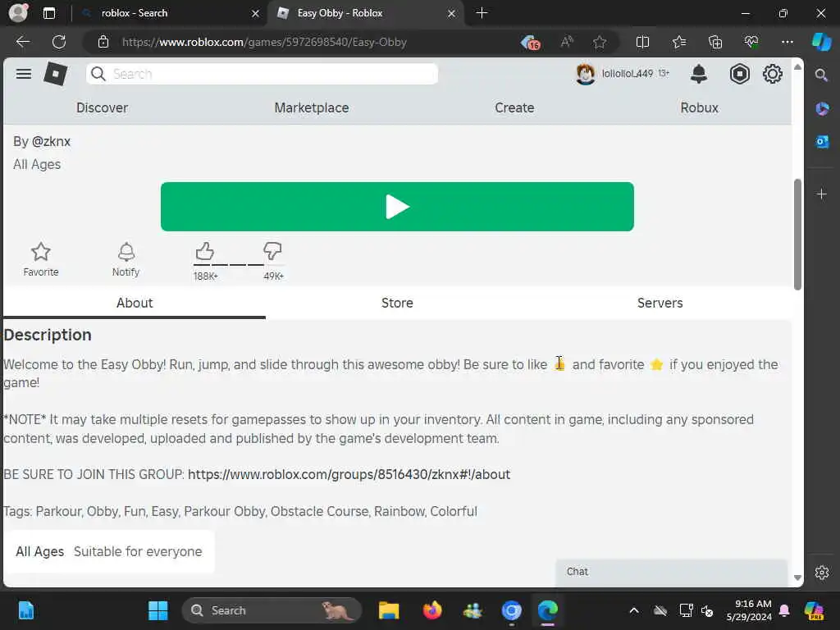Add this page to favorites star
This screenshot has height=630, width=840.
pyautogui.click(x=600, y=42)
